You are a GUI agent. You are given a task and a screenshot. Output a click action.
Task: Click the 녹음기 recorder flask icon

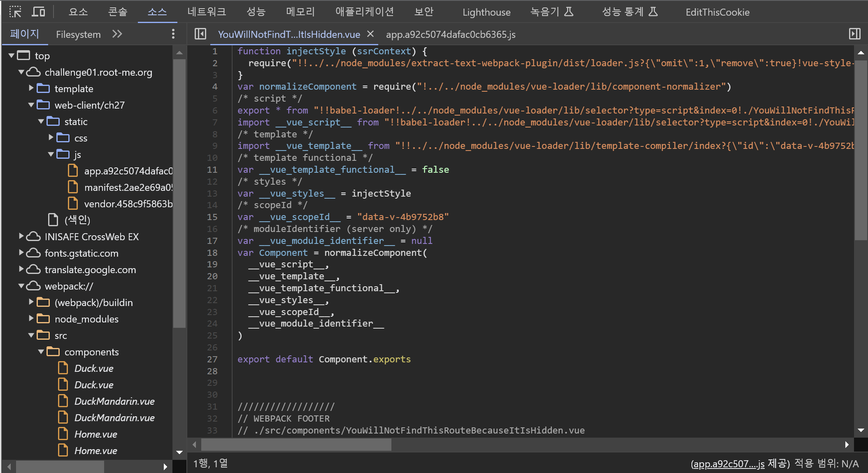pos(569,12)
